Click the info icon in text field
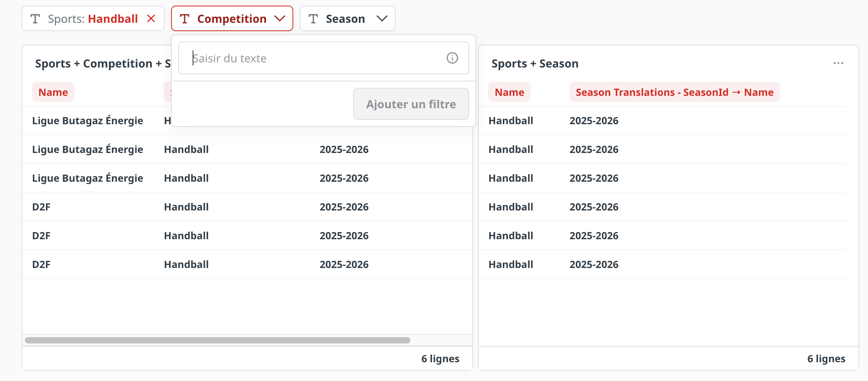 452,58
